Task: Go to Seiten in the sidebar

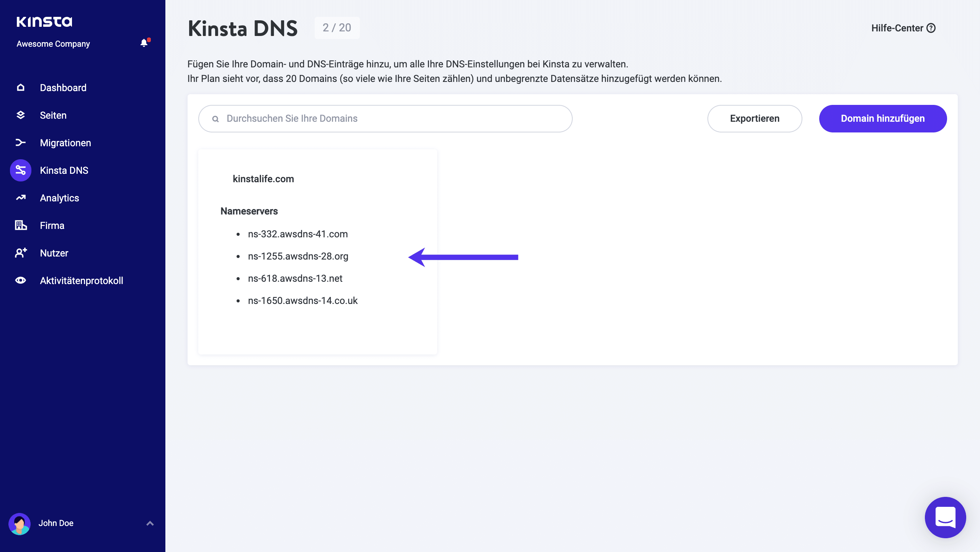Action: pyautogui.click(x=53, y=115)
